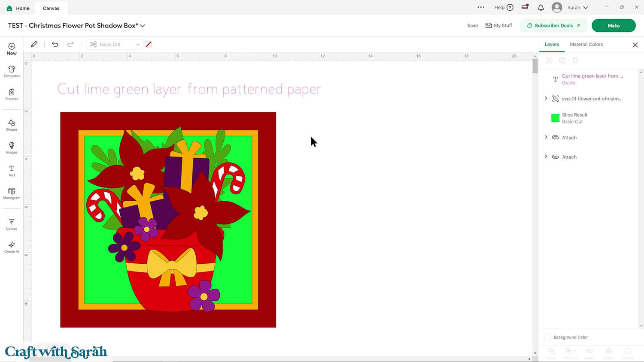Open the Shapes tool
This screenshot has width=644, height=362.
pos(12,125)
